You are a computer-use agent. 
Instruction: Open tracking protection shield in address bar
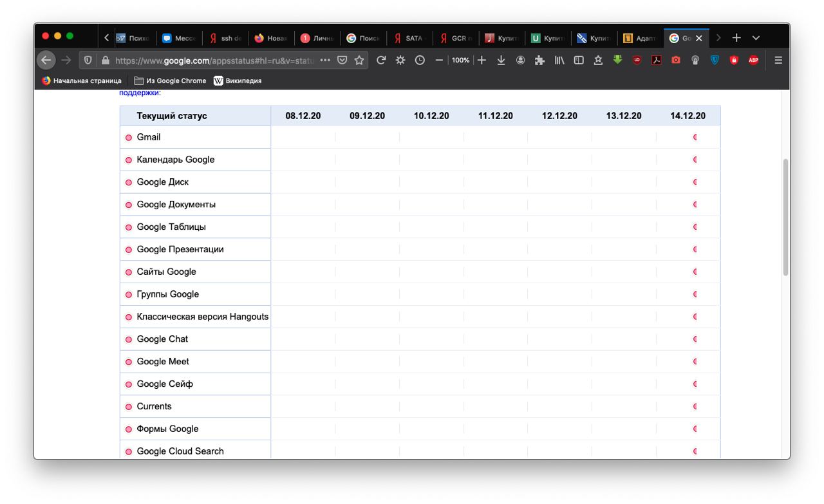click(x=89, y=61)
